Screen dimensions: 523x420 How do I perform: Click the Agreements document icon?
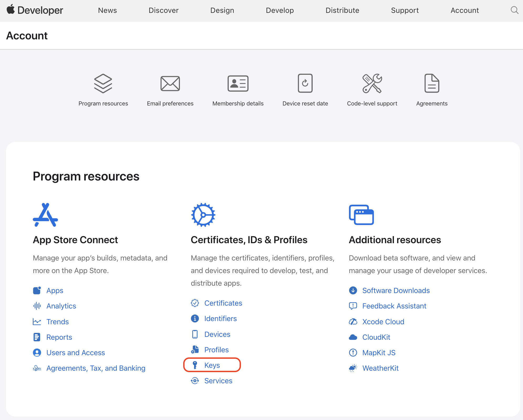(x=432, y=83)
